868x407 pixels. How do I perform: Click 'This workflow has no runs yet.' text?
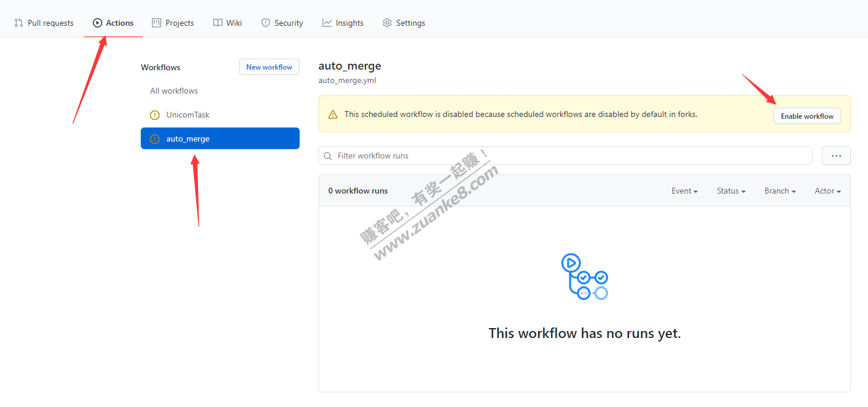click(585, 333)
